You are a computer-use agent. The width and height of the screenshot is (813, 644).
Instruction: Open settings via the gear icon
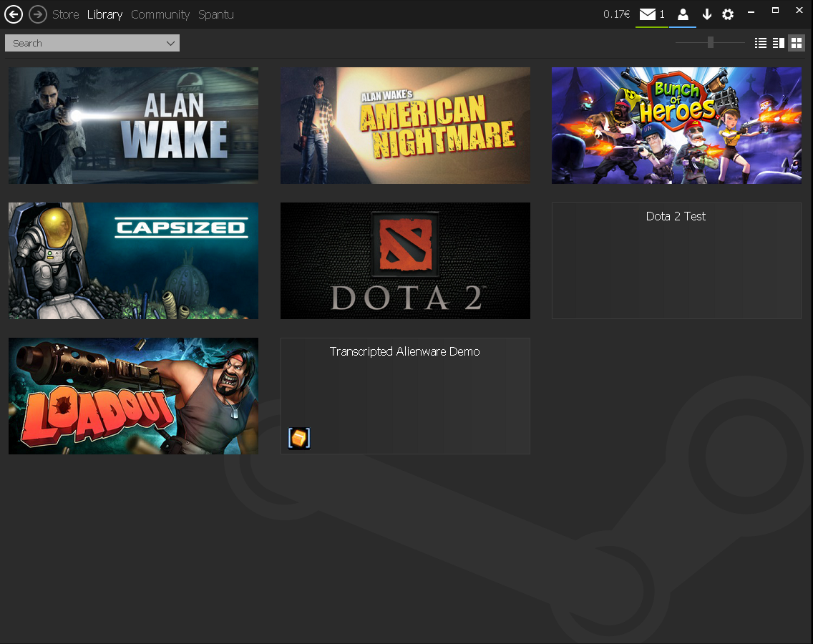(x=728, y=14)
